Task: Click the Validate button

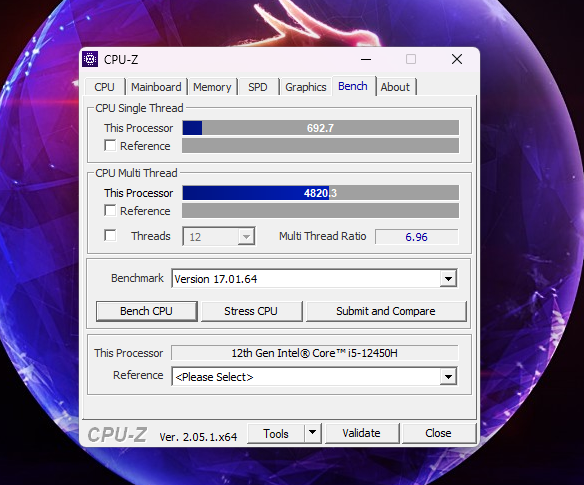Action: [362, 433]
